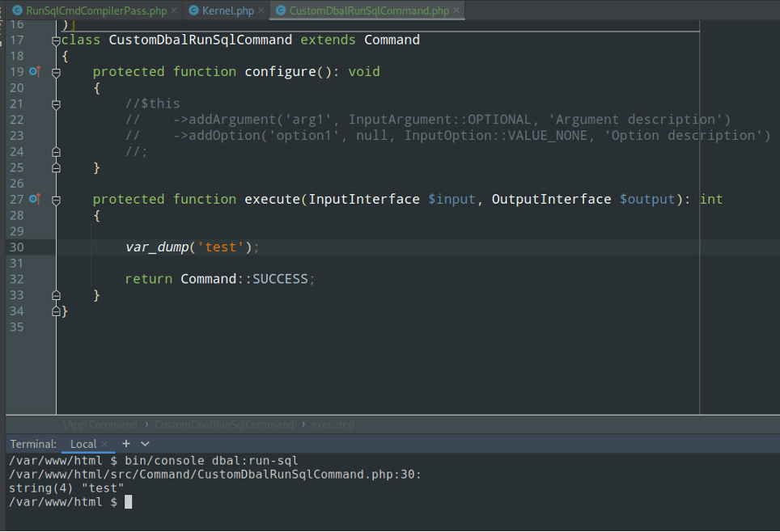Collapse the comment block fold on line 21

click(x=55, y=103)
